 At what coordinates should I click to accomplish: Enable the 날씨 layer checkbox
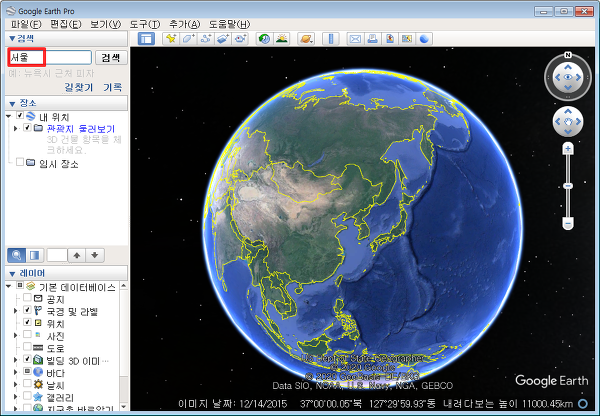[x=27, y=383]
